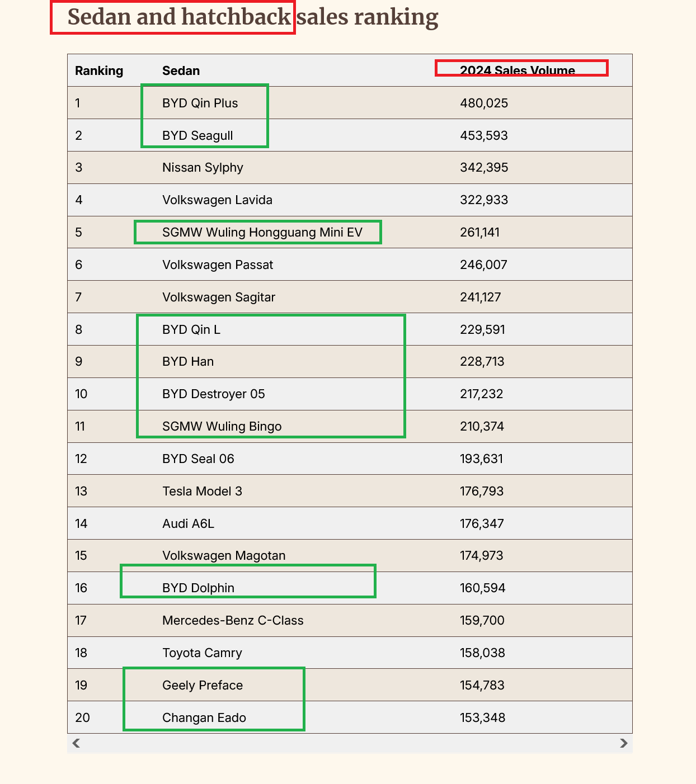The height and width of the screenshot is (784, 696).
Task: Click the sales value 160,594
Action: pos(483,588)
